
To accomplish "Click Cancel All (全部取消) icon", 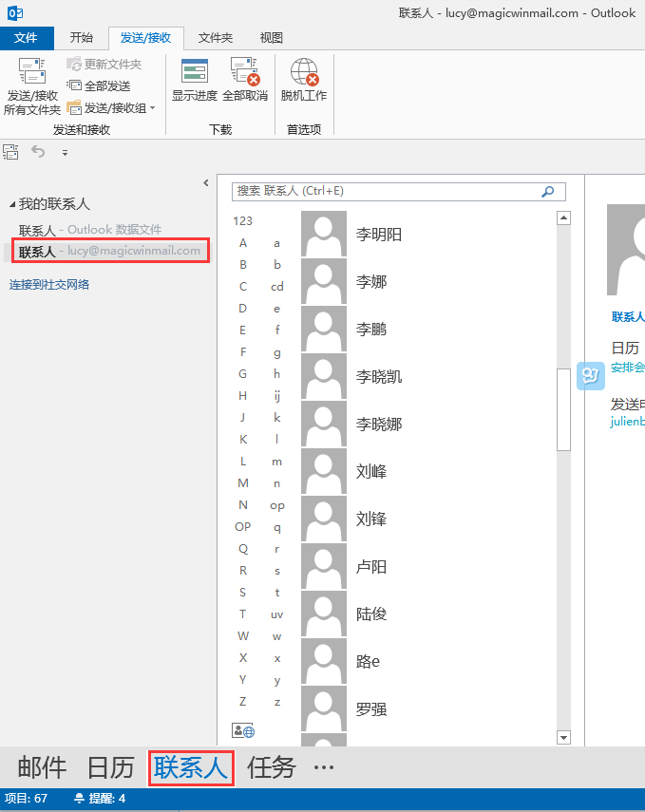I will coord(245,71).
